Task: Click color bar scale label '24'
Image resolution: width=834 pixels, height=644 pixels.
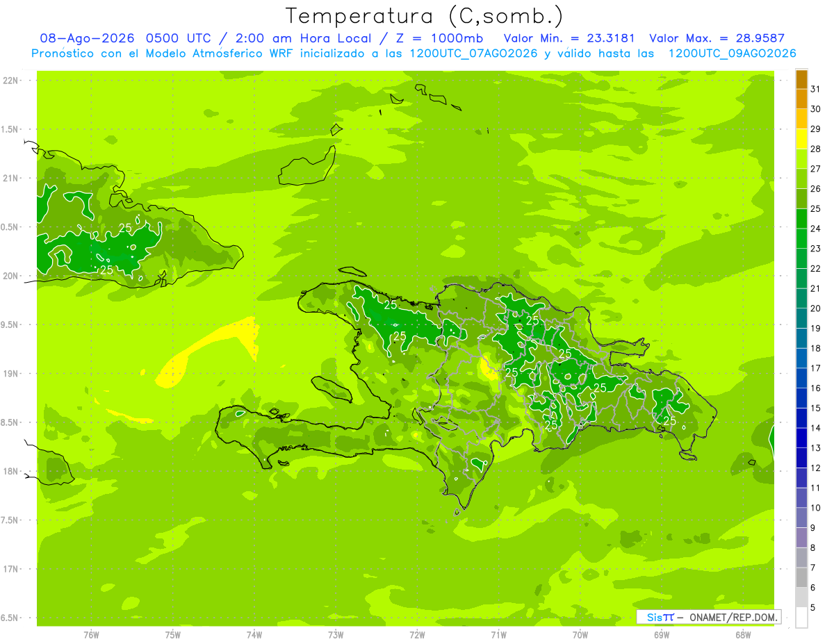Action: click(x=816, y=229)
